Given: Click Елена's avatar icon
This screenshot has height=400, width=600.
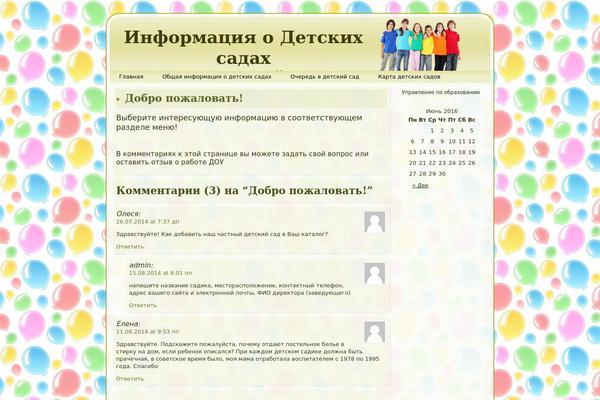Looking at the screenshot, I should click(x=374, y=332).
